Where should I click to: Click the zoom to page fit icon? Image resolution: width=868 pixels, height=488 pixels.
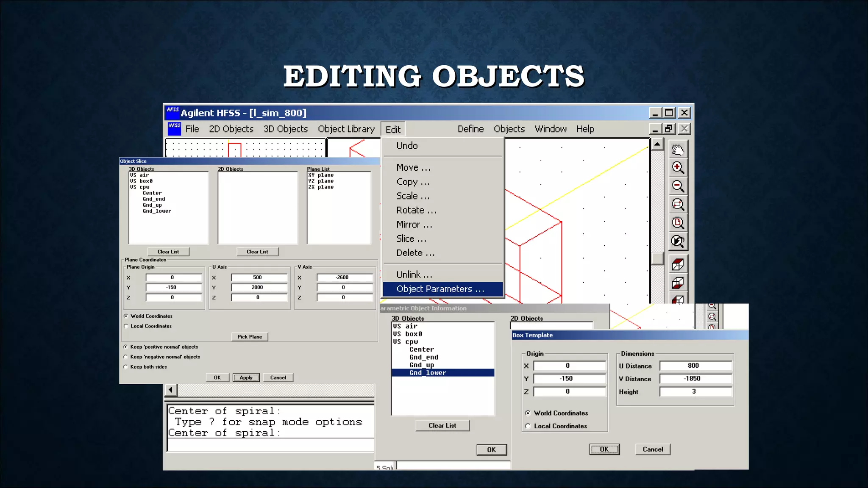point(678,223)
